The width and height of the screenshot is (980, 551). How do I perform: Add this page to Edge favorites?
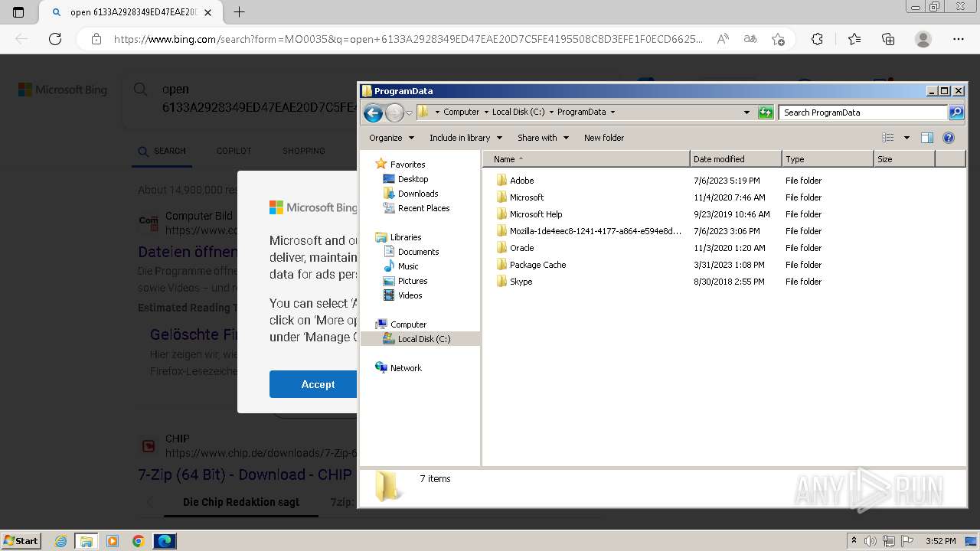click(778, 39)
